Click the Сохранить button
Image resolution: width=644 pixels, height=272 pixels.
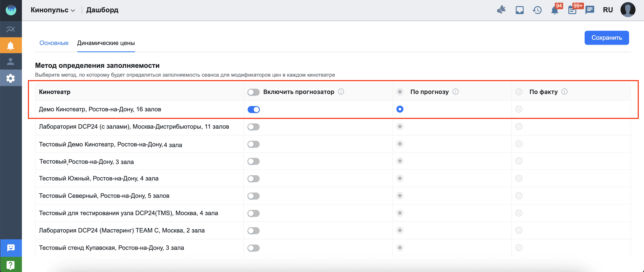point(607,38)
